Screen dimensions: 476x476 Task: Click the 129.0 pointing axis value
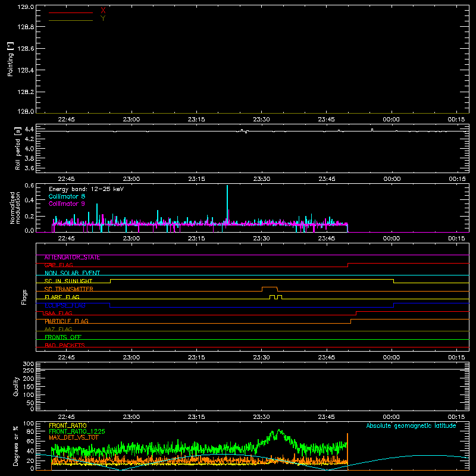26,7
